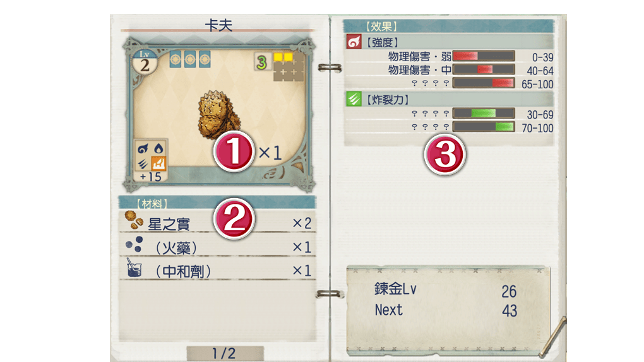Select the 物理傷害・中 effect bar
Image resolution: width=644 pixels, height=362 pixels.
(484, 69)
